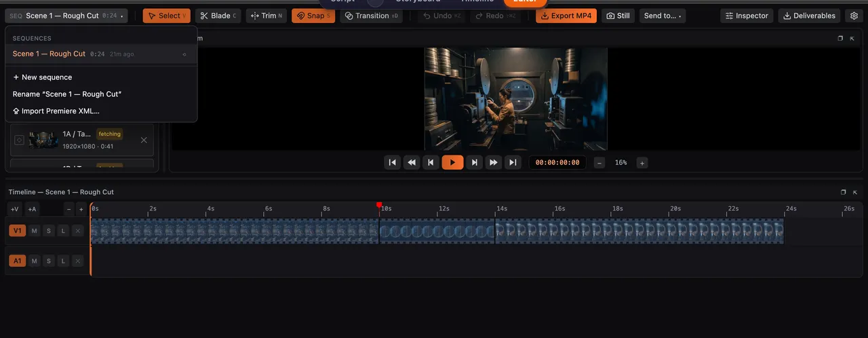This screenshot has width=868, height=338.
Task: Click the 14s mark on timeline ruler
Action: [502, 208]
